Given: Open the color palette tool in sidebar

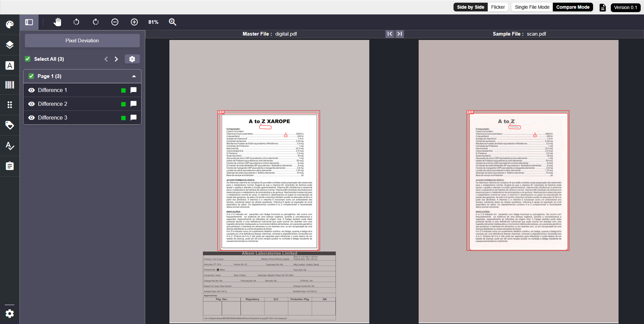Looking at the screenshot, I should pyautogui.click(x=10, y=25).
